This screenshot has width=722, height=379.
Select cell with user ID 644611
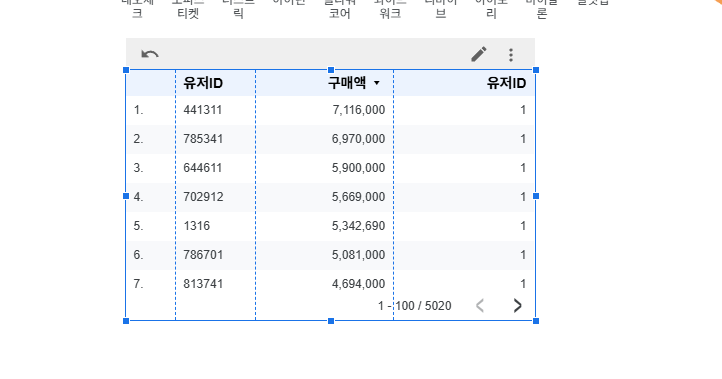203,168
